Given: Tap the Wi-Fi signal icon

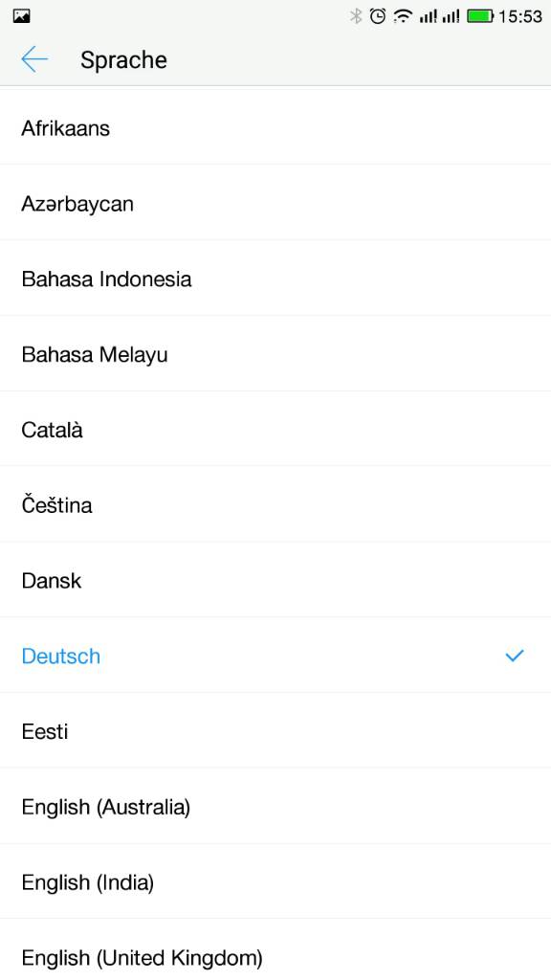Looking at the screenshot, I should [x=403, y=16].
